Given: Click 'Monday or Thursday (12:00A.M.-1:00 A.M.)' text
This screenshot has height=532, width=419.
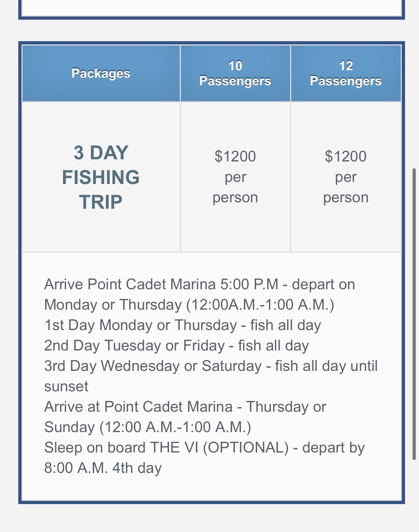Looking at the screenshot, I should point(189,305).
